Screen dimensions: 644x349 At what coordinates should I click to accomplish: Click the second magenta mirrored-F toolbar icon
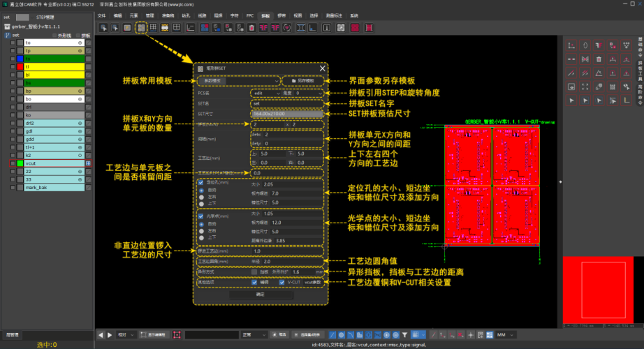275,28
